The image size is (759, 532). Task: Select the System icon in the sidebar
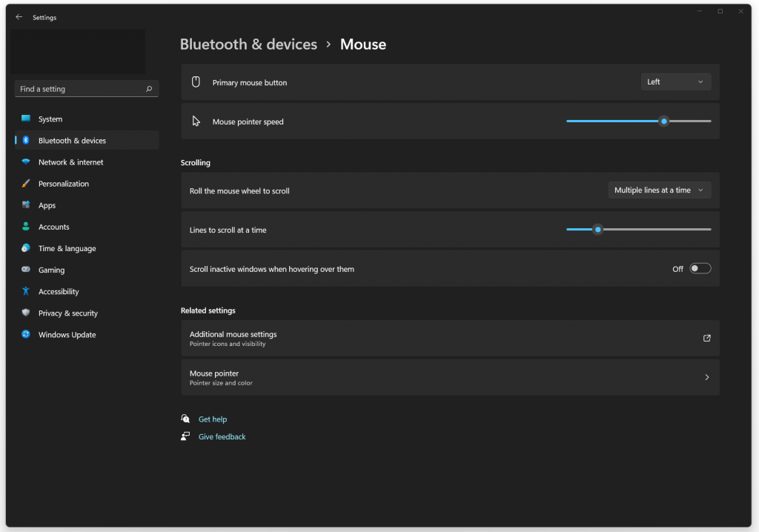[x=26, y=119]
